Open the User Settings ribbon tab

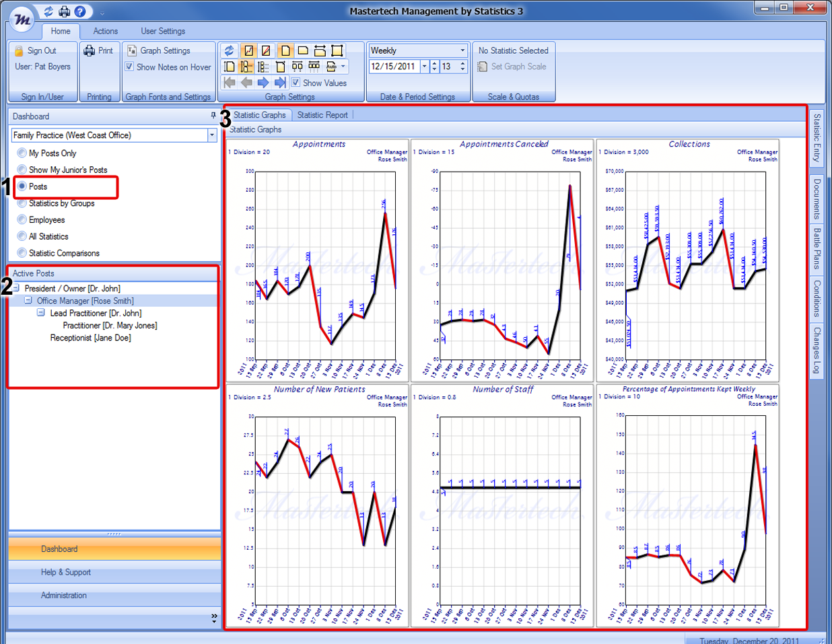[163, 31]
